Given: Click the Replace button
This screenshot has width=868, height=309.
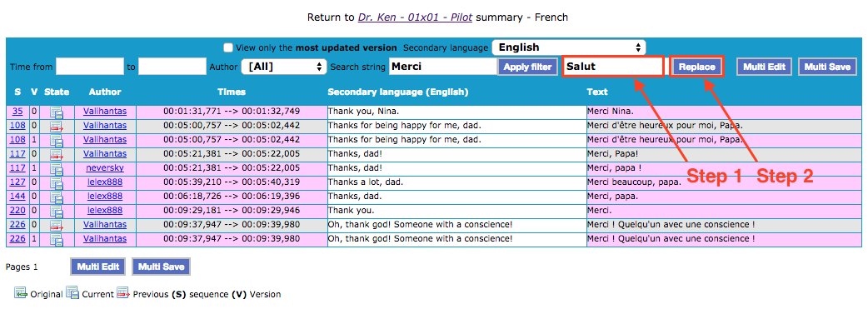Looking at the screenshot, I should 697,67.
